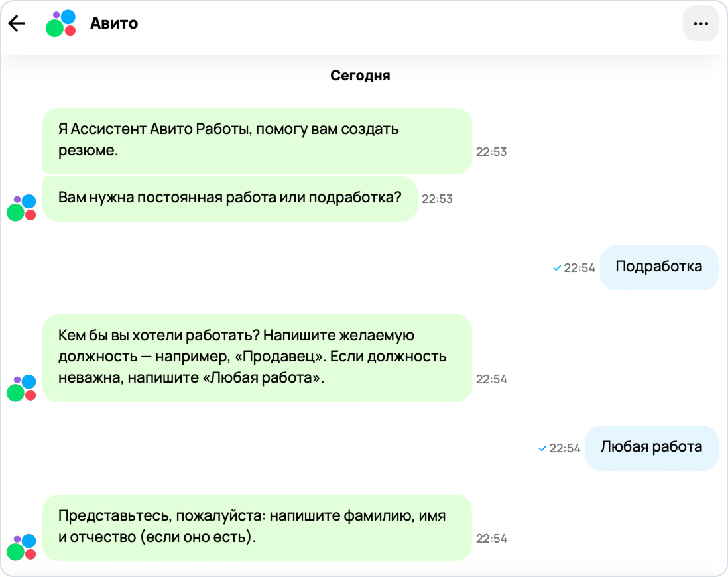Select the 'Кем бы вы хотели работать' message

257,357
